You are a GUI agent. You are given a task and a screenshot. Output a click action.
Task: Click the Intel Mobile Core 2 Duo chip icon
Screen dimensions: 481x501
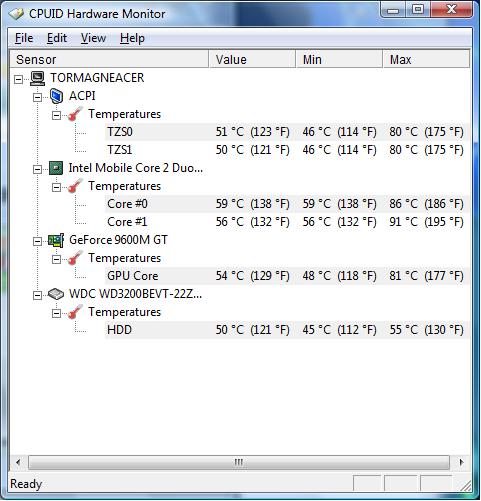click(56, 168)
